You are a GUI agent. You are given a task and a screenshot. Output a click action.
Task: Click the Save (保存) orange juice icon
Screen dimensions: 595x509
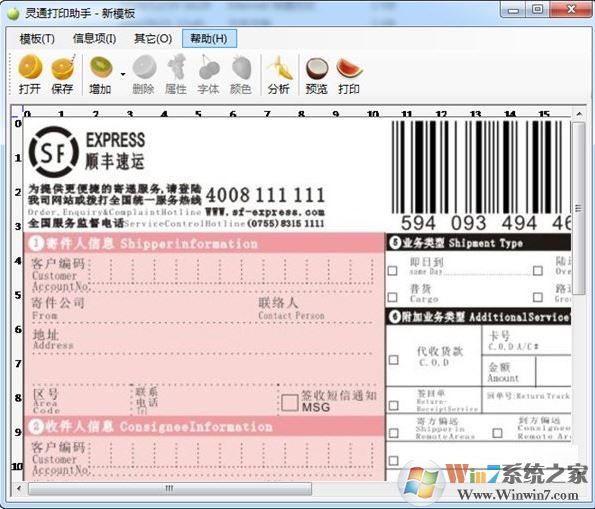click(x=63, y=74)
